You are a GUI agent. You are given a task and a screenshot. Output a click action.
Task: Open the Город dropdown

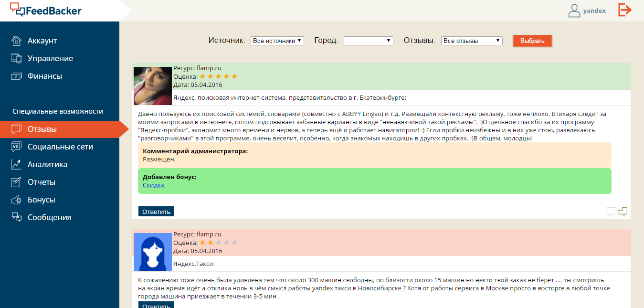pyautogui.click(x=368, y=41)
